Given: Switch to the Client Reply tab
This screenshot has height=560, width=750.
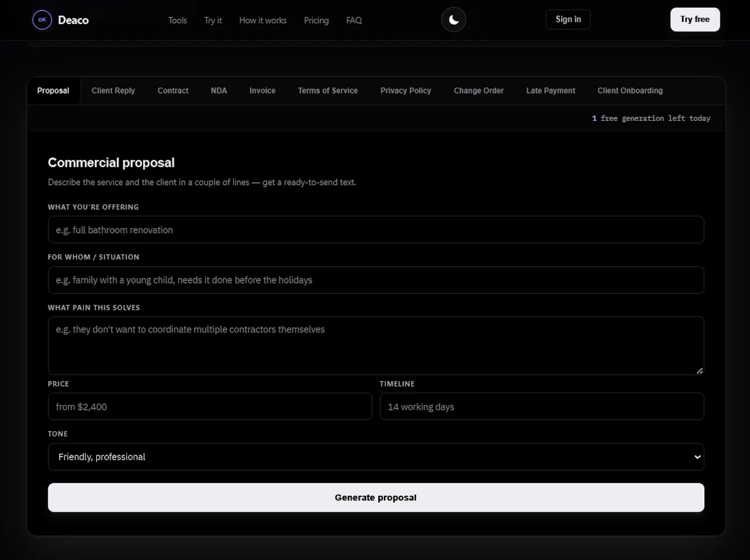Looking at the screenshot, I should click(113, 90).
